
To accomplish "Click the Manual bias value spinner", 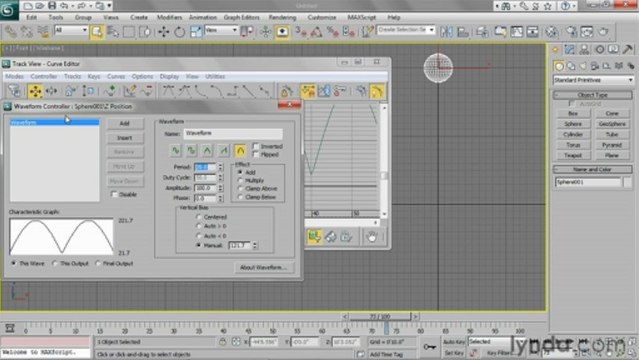I will coord(255,245).
